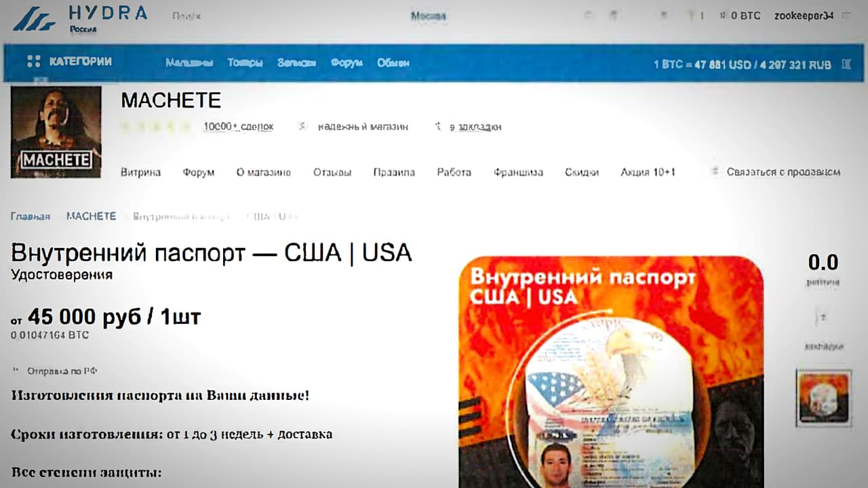Screen dimensions: 868x488
Task: Click the envelope icon next to Связаться с продавцом
Action: (715, 172)
